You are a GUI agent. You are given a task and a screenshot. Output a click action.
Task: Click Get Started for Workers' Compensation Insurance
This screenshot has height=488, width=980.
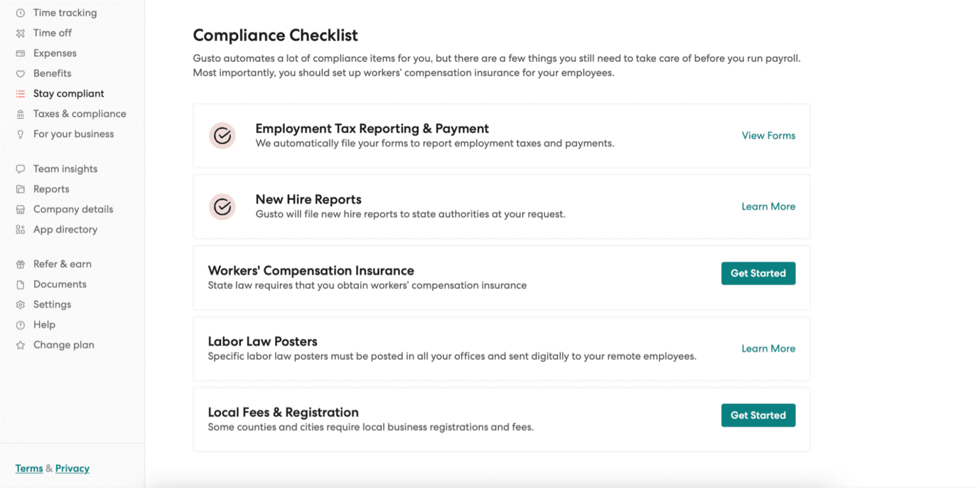758,273
